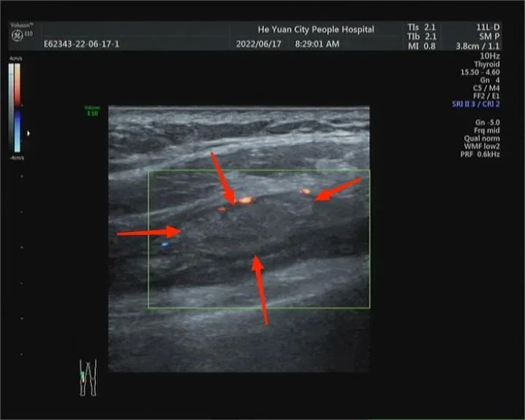Click the tip of the left horizontal red arrow
This screenshot has height=420, width=525.
click(178, 232)
